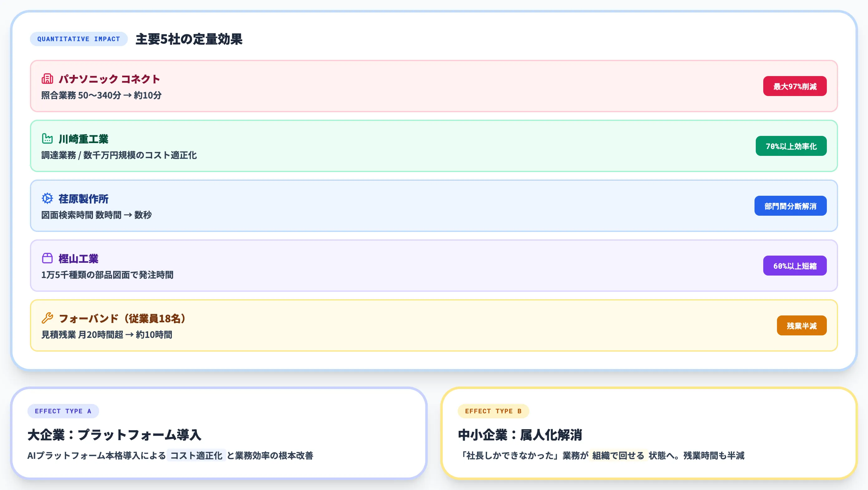
Task: Click the EFFECT TYPE B label pill
Action: 493,411
